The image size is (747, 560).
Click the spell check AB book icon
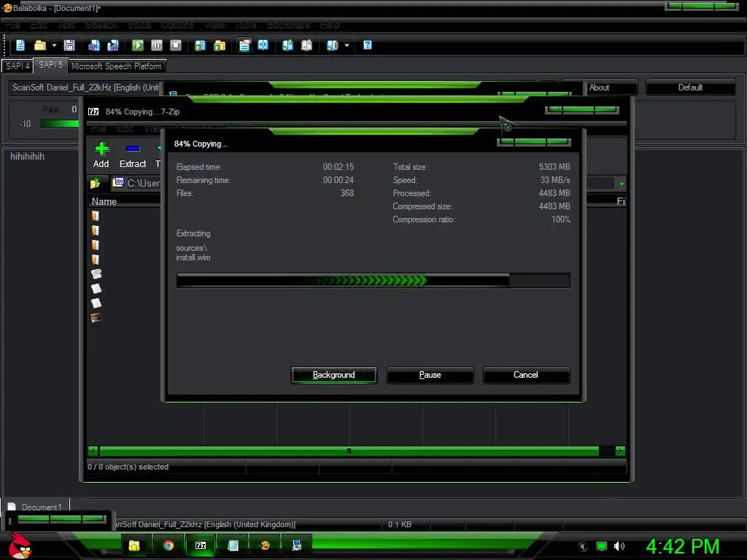(x=263, y=45)
